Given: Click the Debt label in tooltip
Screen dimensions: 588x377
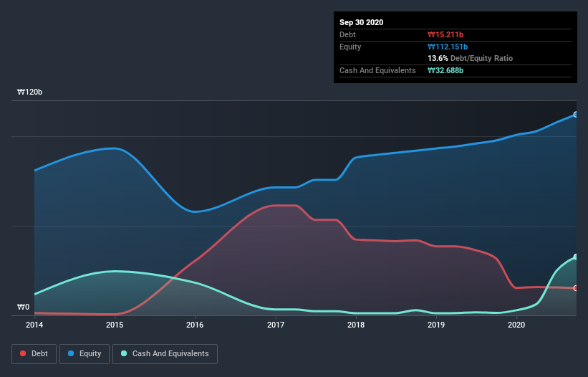Looking at the screenshot, I should pos(347,34).
